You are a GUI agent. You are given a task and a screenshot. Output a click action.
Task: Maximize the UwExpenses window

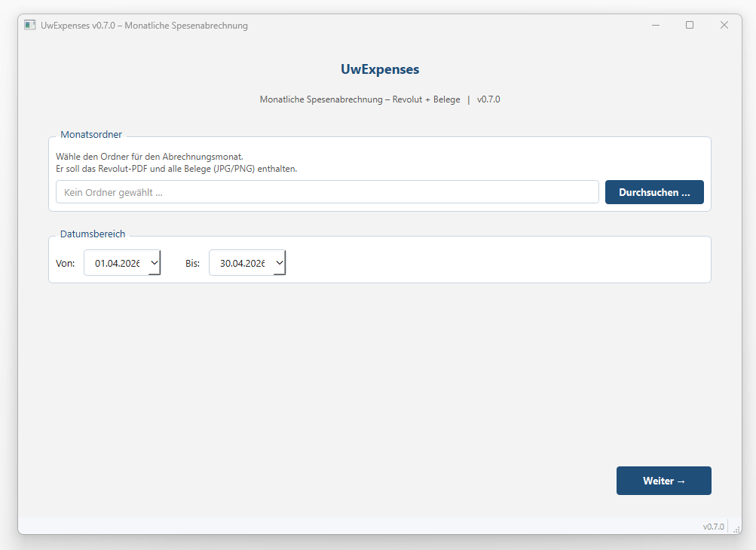(x=690, y=25)
